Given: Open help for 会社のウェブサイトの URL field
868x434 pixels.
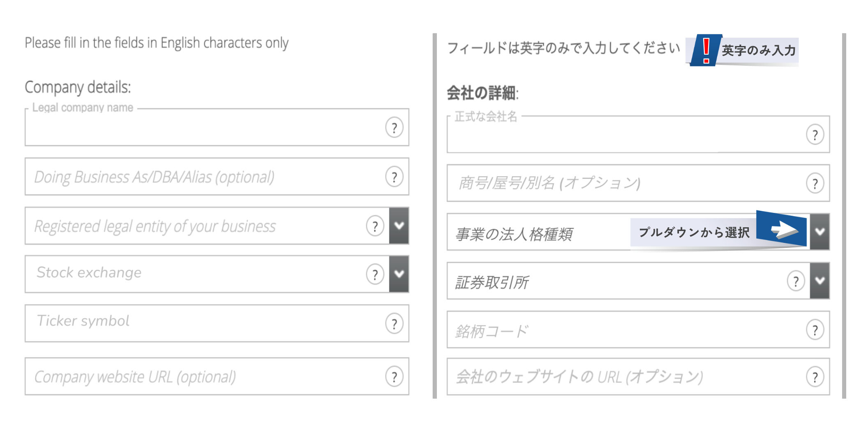Looking at the screenshot, I should tap(815, 377).
